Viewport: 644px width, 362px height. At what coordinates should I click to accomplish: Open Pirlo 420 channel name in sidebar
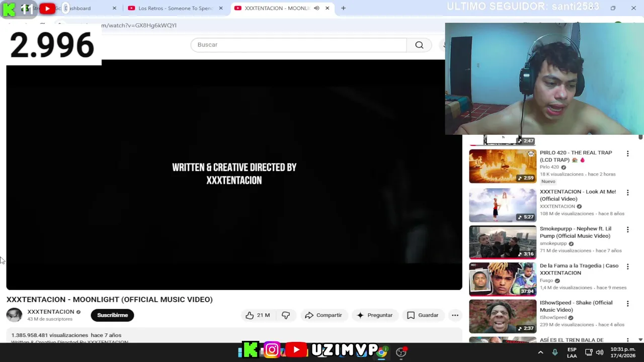tap(549, 167)
